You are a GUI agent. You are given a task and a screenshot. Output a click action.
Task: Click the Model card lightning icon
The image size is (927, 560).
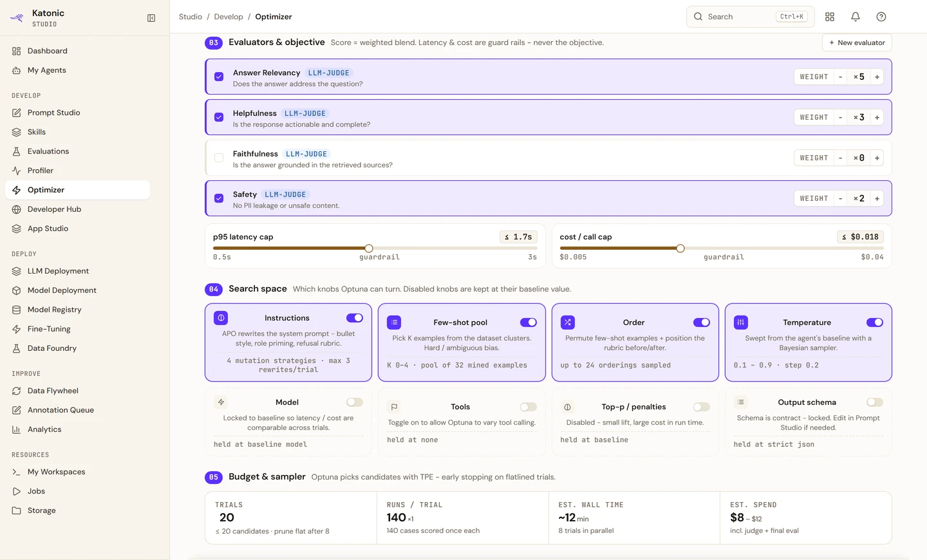click(x=221, y=402)
